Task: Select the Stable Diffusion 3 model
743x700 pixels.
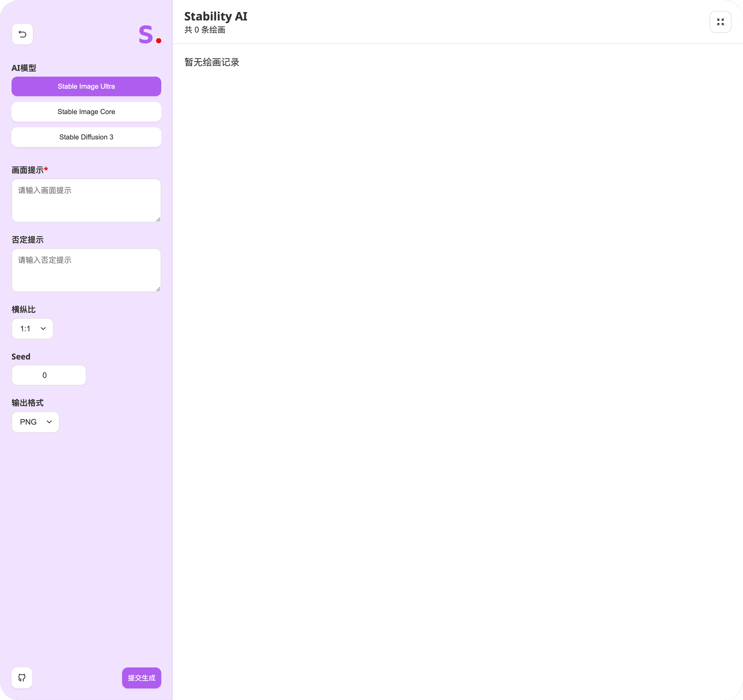Action: [86, 137]
